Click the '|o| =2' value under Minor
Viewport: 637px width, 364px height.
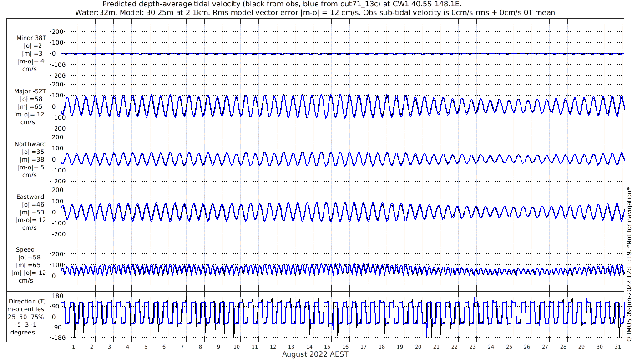click(x=33, y=46)
